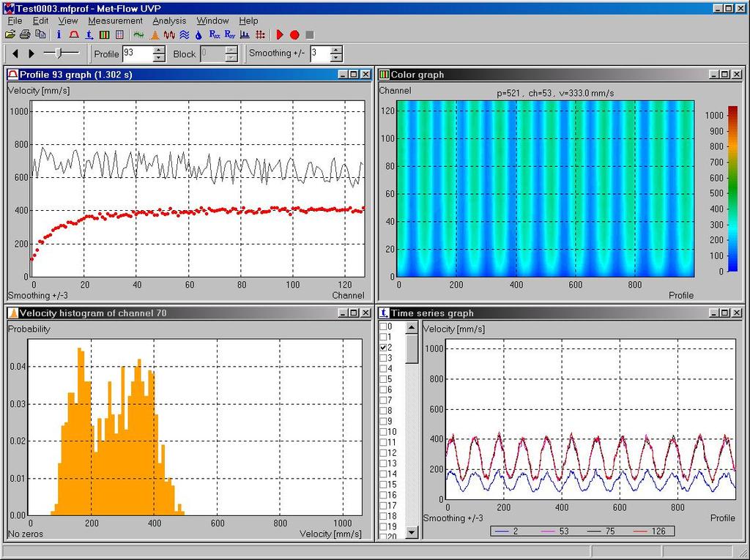Maximize the Profile 93 graph window
The height and width of the screenshot is (560, 750).
(x=354, y=74)
